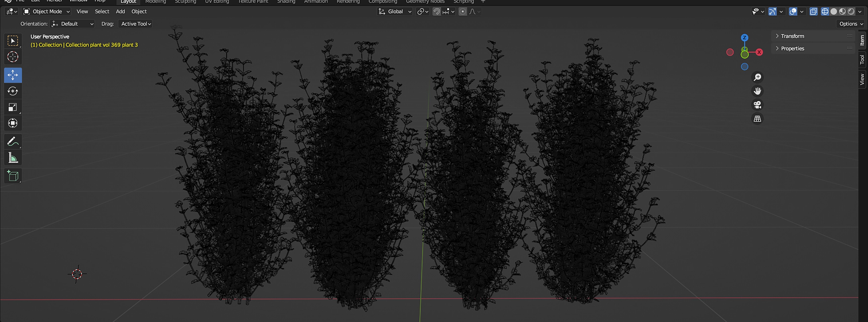Click the negative Z axis blue circle
Viewport: 868px width, 322px height.
tap(744, 67)
